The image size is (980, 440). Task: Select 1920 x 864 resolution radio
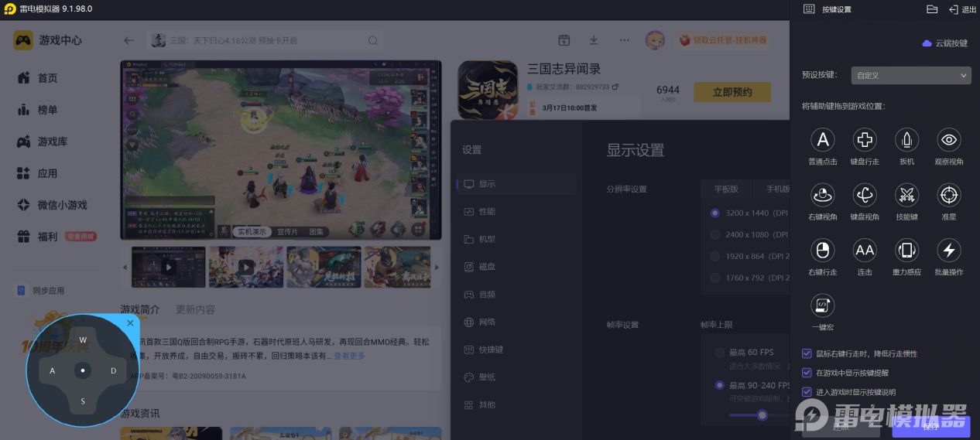[x=714, y=256]
